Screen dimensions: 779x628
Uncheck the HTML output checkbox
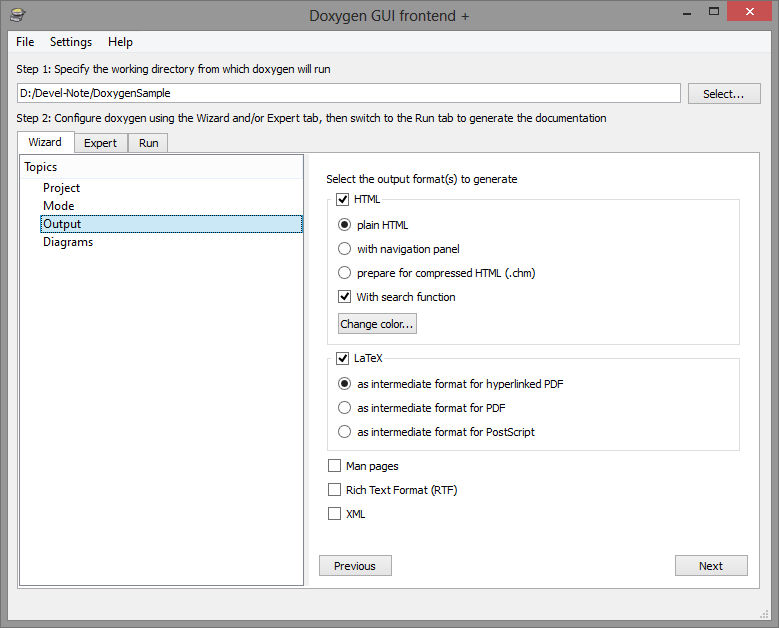click(x=343, y=199)
